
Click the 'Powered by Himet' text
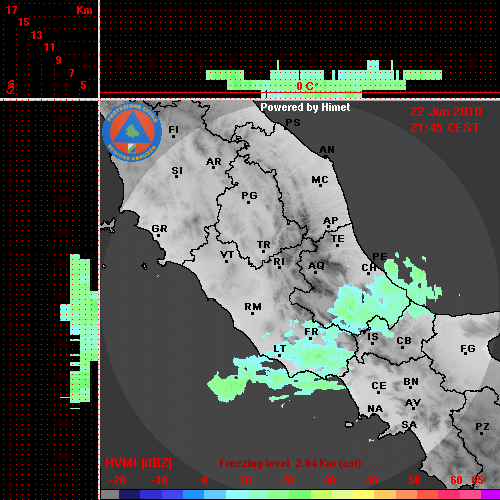[x=305, y=107]
